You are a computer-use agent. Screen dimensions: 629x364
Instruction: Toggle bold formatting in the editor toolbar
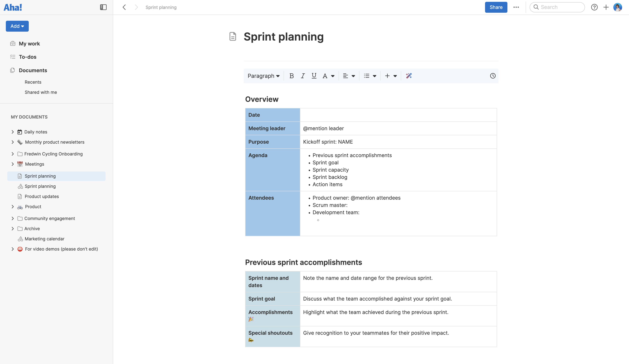pos(292,76)
